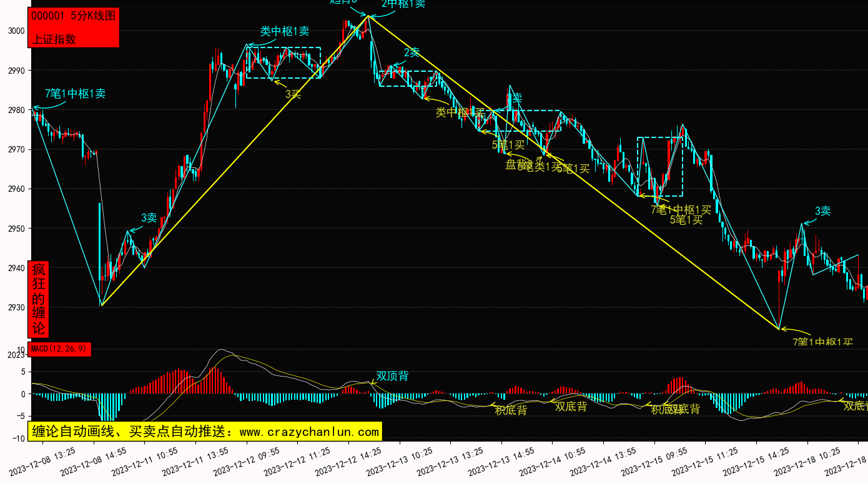Click the "2023-12-12 09:55" time axis label
Viewport: 868px width, 484px height.
(247, 462)
